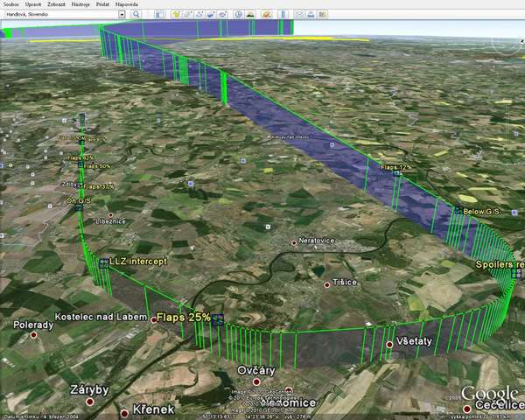Click the email envelope icon
Image resolution: width=525 pixels, height=420 pixels.
tap(298, 15)
